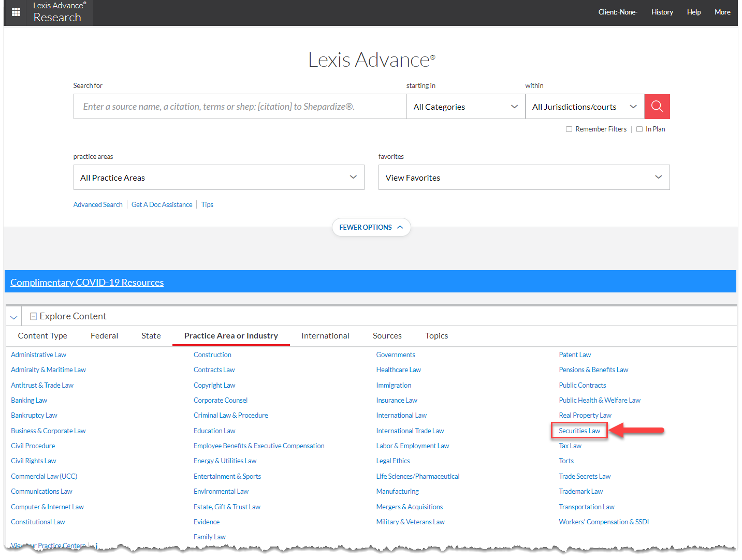Open the All Categories dropdown
The image size is (742, 560).
click(x=466, y=107)
